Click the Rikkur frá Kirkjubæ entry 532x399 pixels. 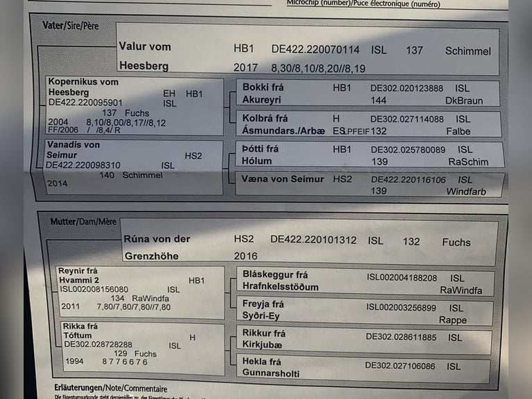263,339
